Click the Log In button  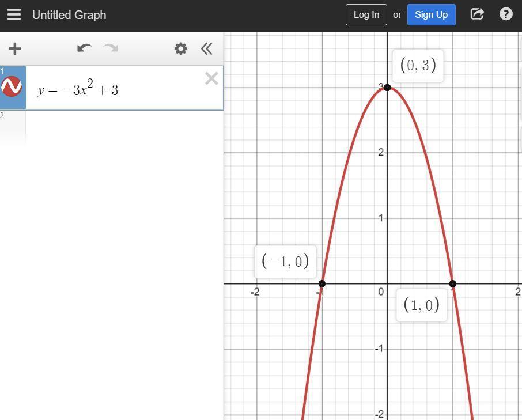click(366, 14)
